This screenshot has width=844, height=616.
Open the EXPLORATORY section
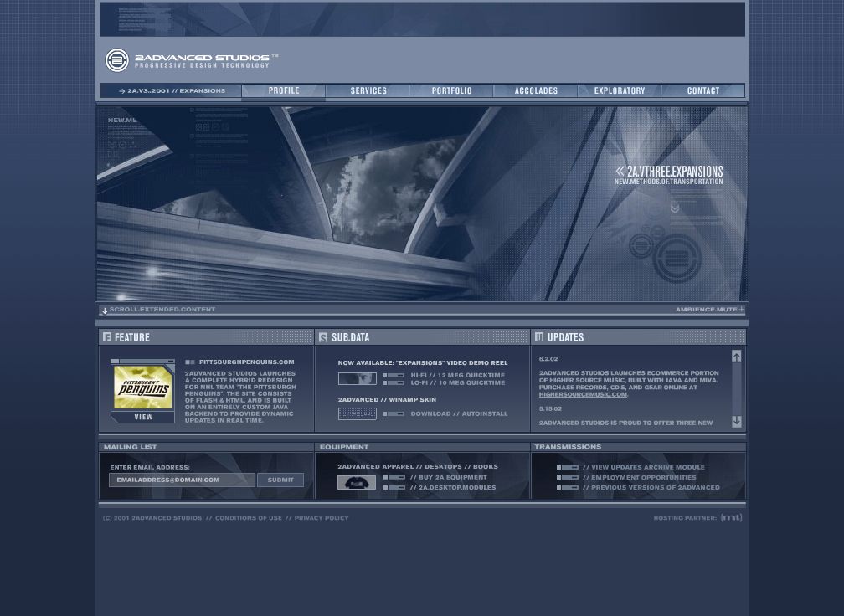pos(620,91)
